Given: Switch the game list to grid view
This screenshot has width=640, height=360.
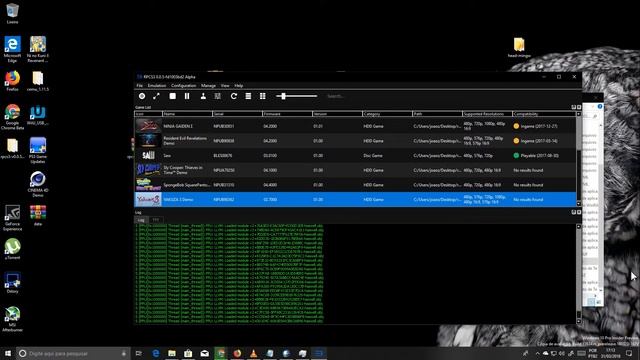Looking at the screenshot, I should click(262, 96).
